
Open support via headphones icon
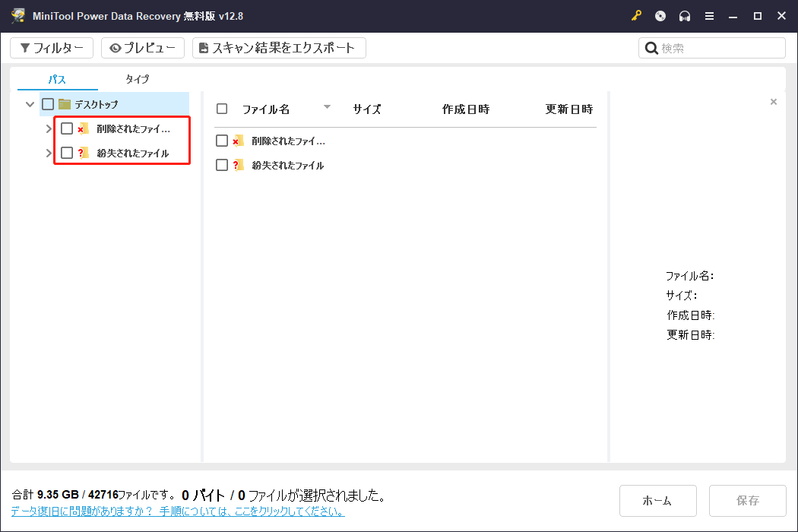pyautogui.click(x=685, y=16)
